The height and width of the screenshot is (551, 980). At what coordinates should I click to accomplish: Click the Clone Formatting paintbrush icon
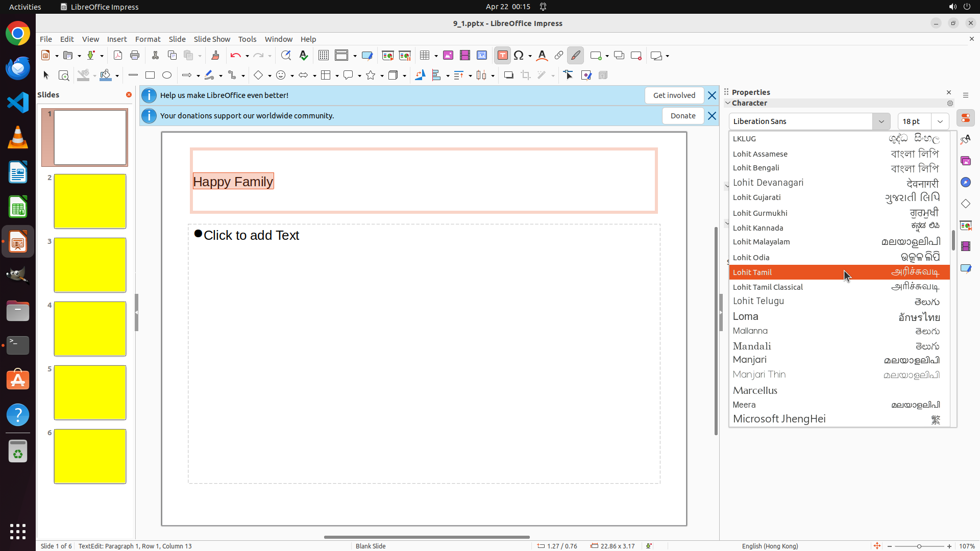215,56
